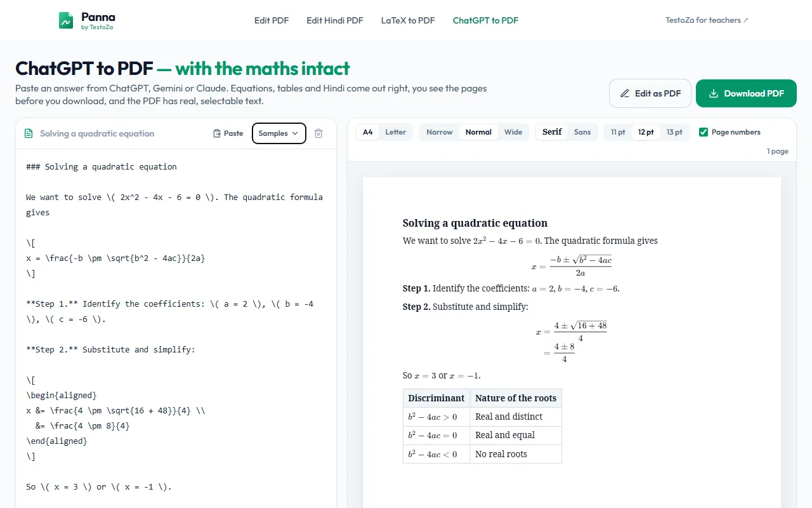The image size is (812, 508).
Task: Choose the Serif font style
Action: click(x=552, y=132)
